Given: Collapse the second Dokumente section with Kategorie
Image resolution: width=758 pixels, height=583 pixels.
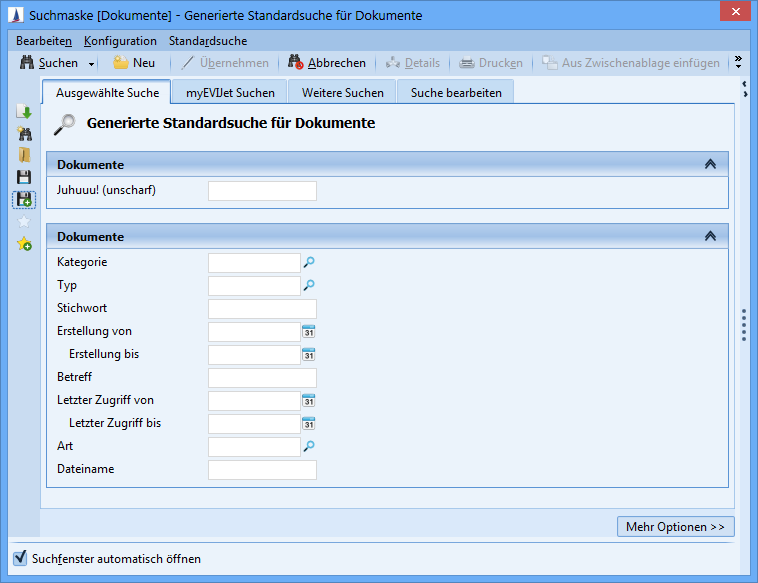Looking at the screenshot, I should click(710, 237).
